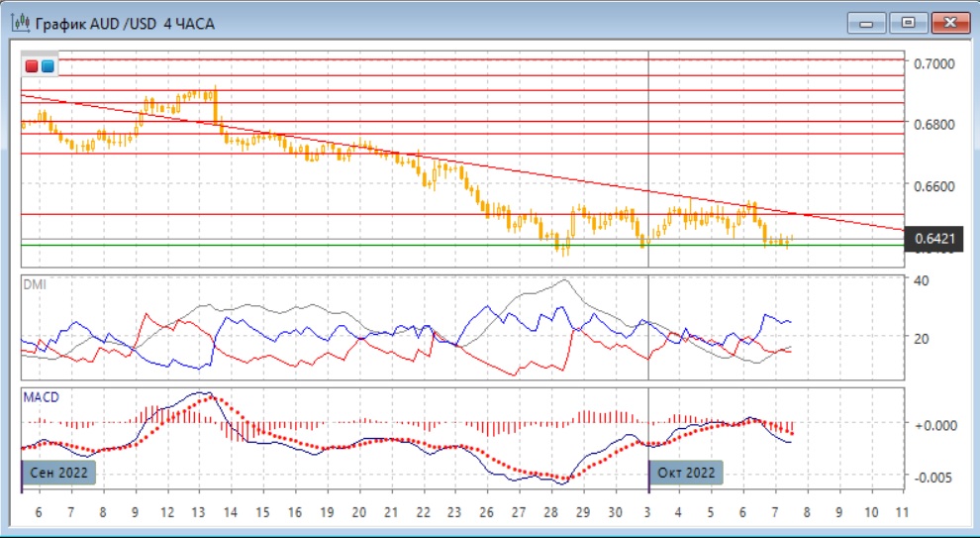Click the 0.6800 price axis label
Screen dimensions: 980x538
pos(934,125)
